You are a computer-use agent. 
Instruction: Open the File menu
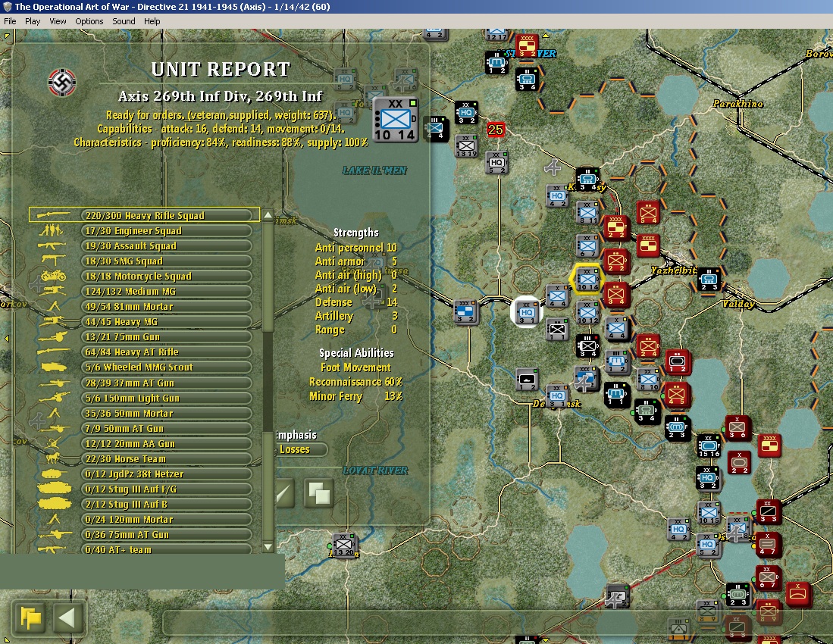click(10, 21)
